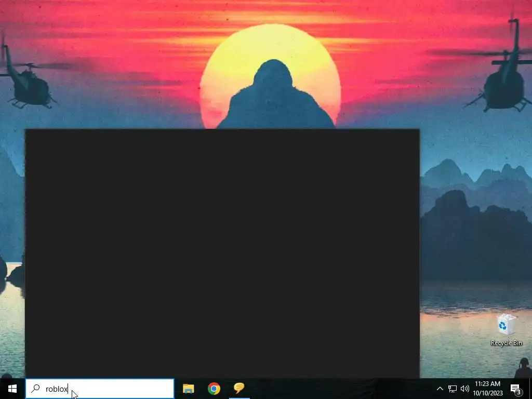The image size is (532, 399).
Task: Open the network status icon
Action: pos(453,389)
